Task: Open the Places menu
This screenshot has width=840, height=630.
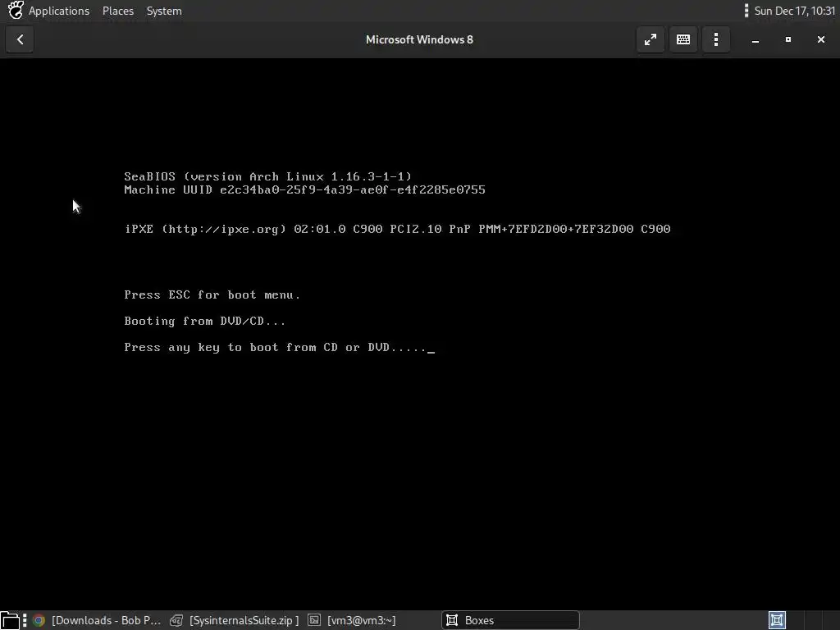Action: [118, 11]
